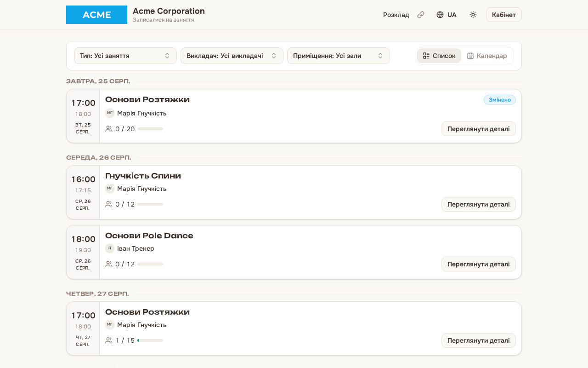Click the globe language icon
Viewport: 588px width, 368px height.
pos(440,15)
